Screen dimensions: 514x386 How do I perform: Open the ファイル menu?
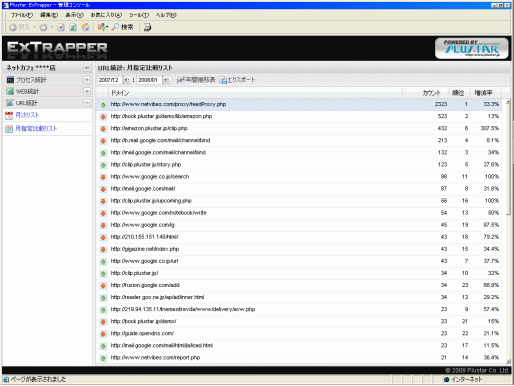22,15
